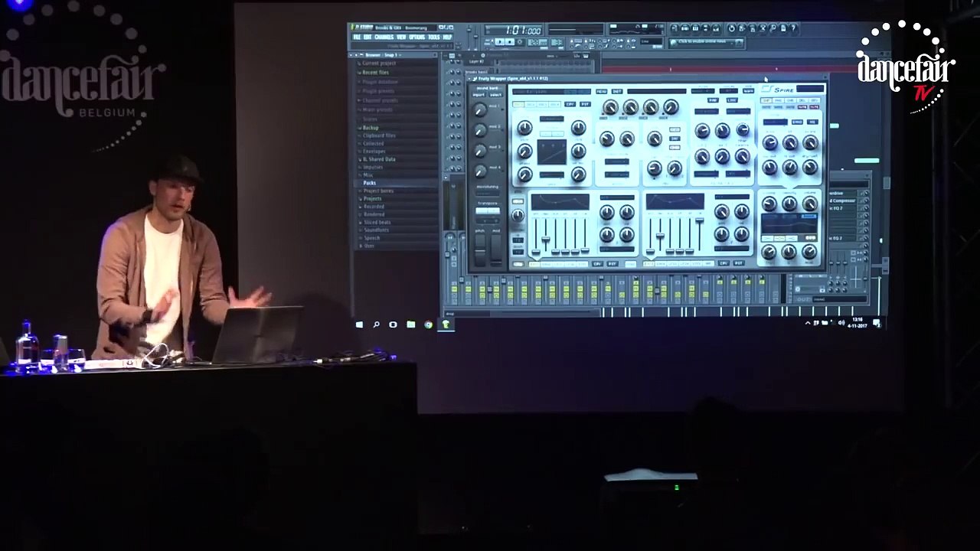Click the Spire mod 4 knob
The width and height of the screenshot is (980, 551).
(479, 170)
